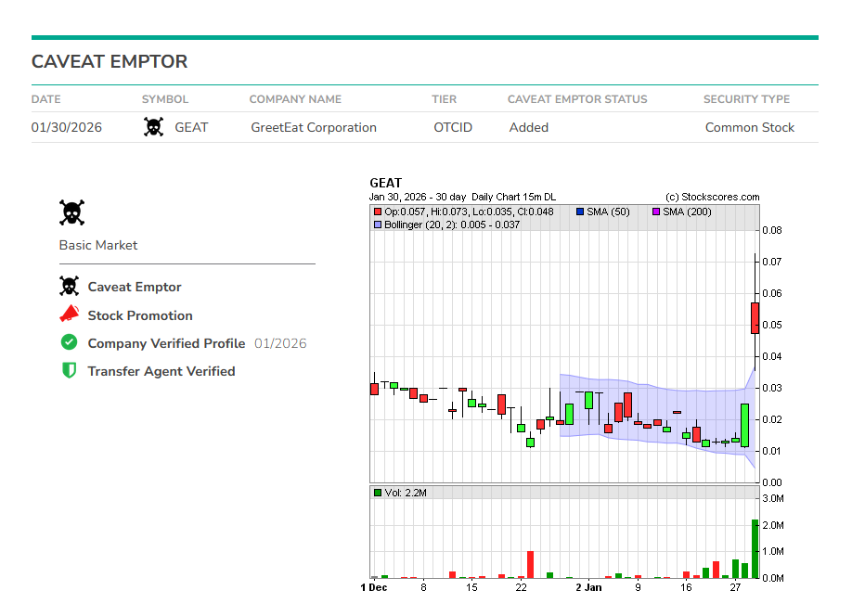Click the skull icon beside GEAT symbol
Screen dimensions: 852x616
[x=154, y=127]
